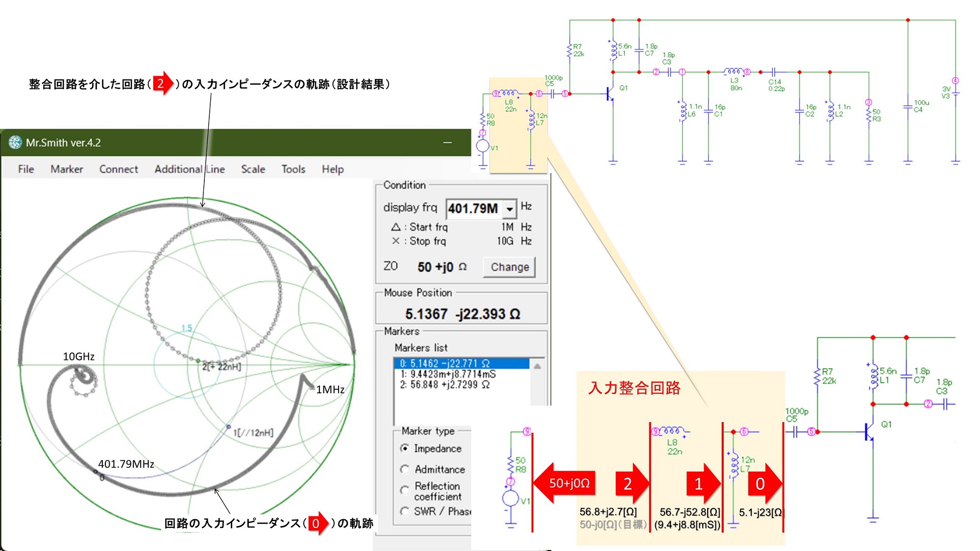Open the Help menu
Screen dimensions: 980x551
(333, 169)
